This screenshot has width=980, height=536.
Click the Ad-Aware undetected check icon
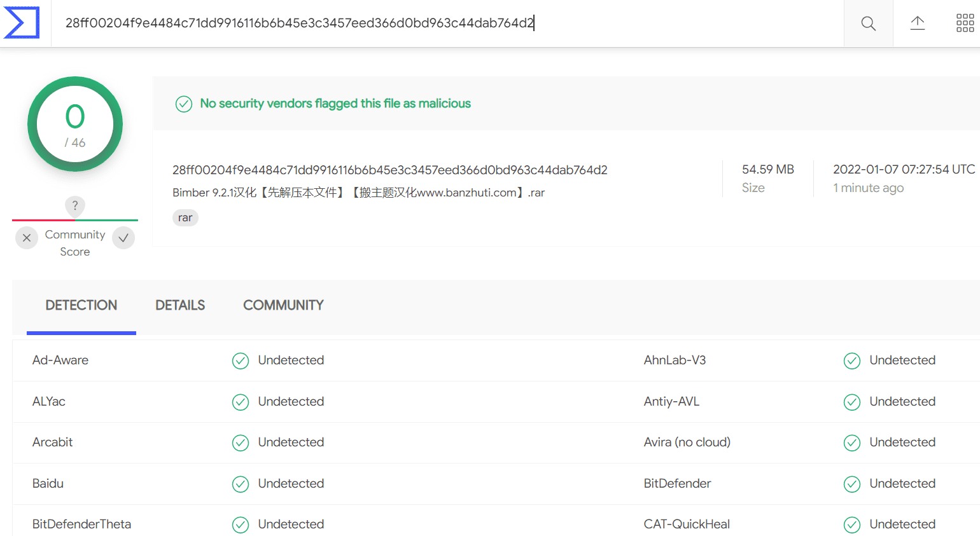pos(241,361)
